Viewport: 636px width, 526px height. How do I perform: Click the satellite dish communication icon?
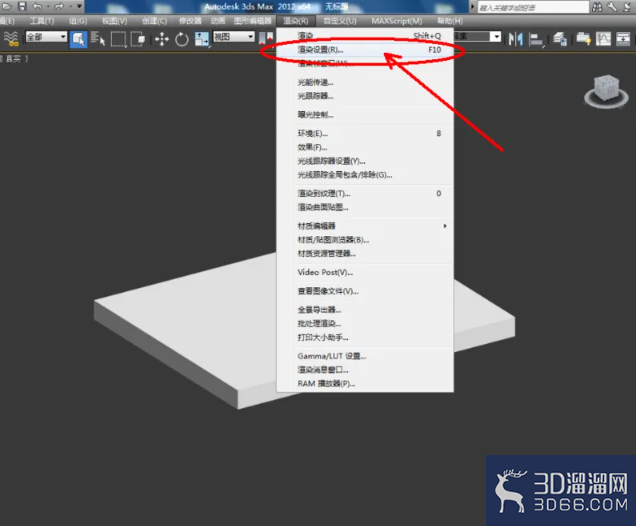click(627, 6)
